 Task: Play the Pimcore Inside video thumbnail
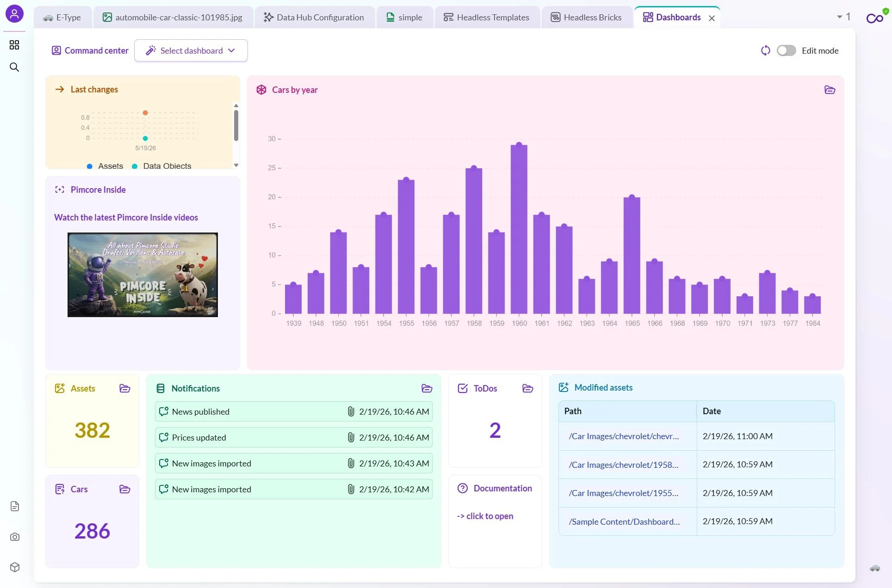coord(142,275)
